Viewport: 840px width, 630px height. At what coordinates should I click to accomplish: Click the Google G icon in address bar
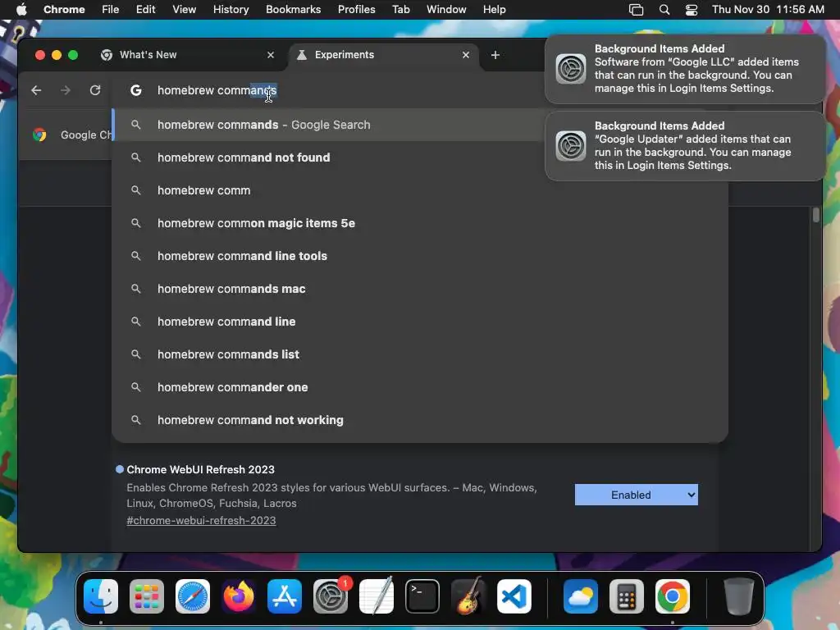pos(136,90)
